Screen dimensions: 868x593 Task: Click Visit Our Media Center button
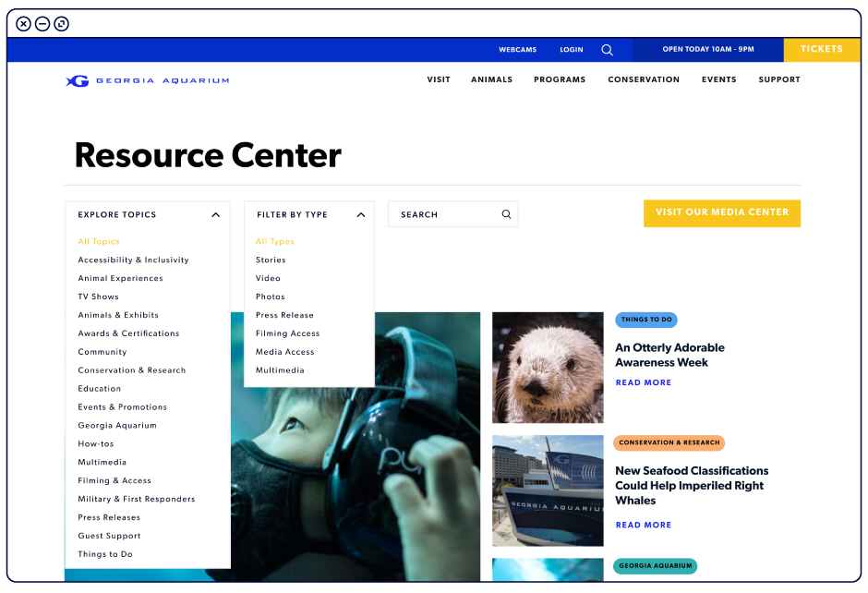(722, 213)
